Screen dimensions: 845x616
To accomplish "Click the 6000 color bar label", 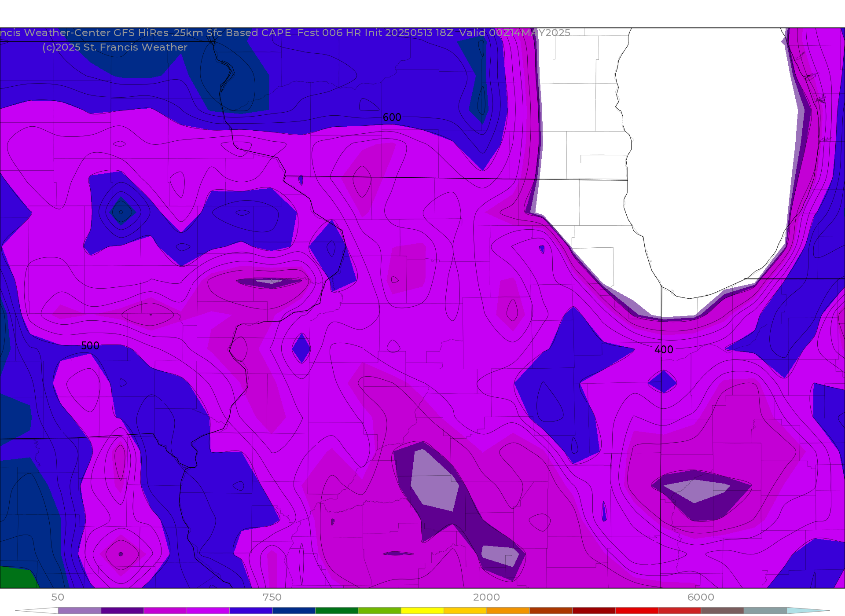I will click(701, 597).
